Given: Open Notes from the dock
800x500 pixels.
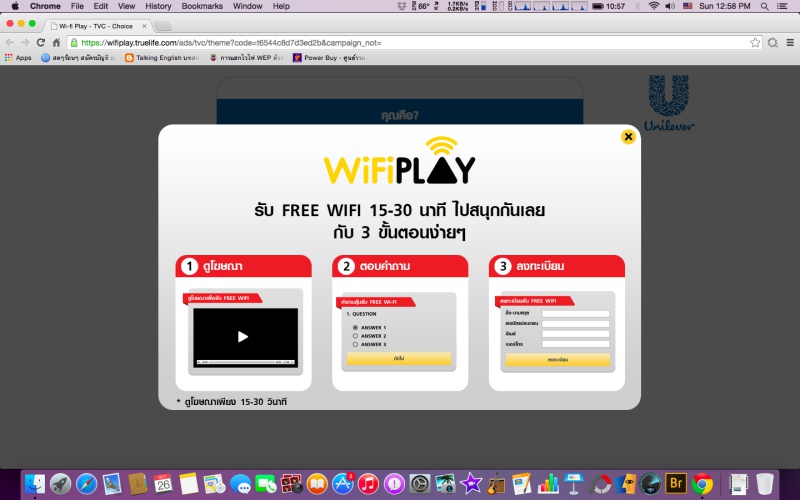Looking at the screenshot, I should tap(188, 484).
